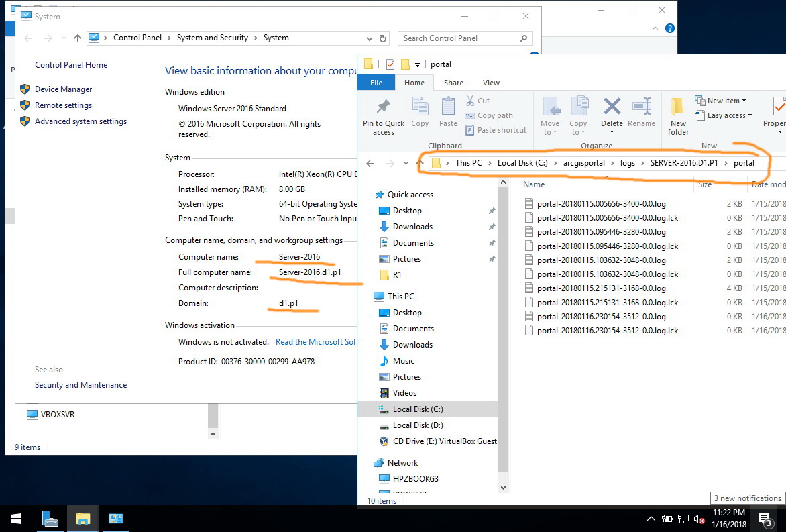
Task: Open Device Manager from left panel
Action: [x=63, y=89]
